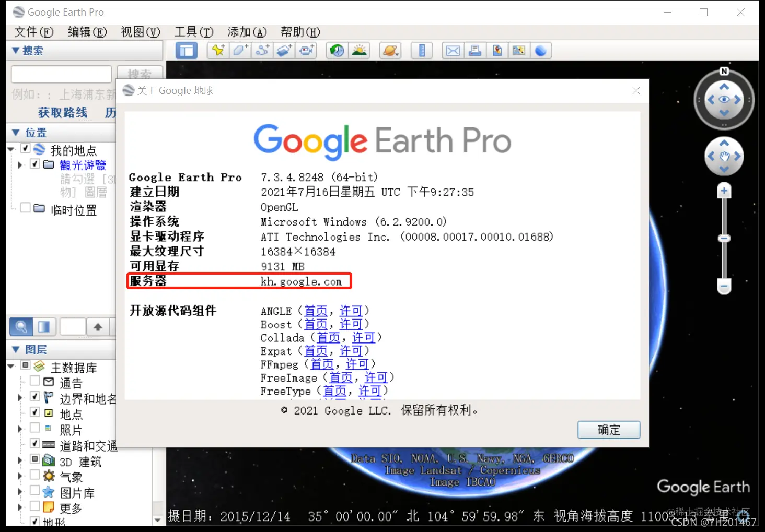This screenshot has height=532, width=765.
Task: Open the planet switcher Saturn icon
Action: (x=390, y=51)
